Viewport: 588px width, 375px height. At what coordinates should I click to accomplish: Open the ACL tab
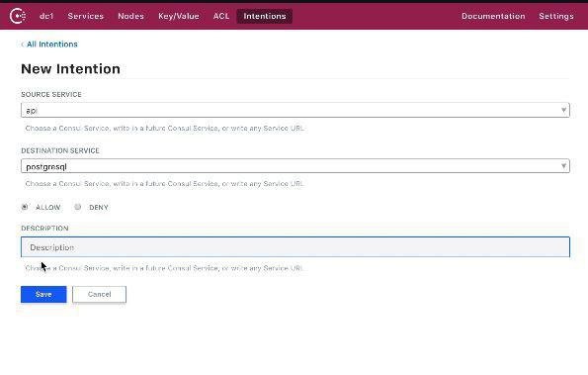(221, 16)
